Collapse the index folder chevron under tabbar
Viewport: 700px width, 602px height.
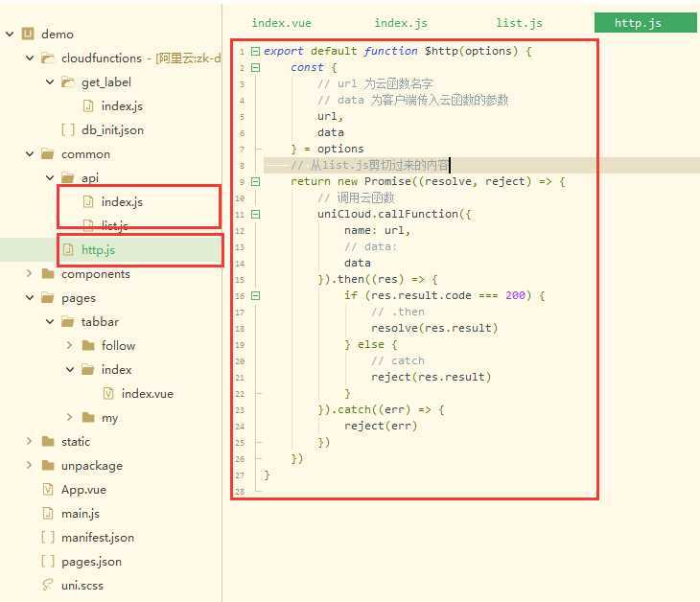click(70, 369)
